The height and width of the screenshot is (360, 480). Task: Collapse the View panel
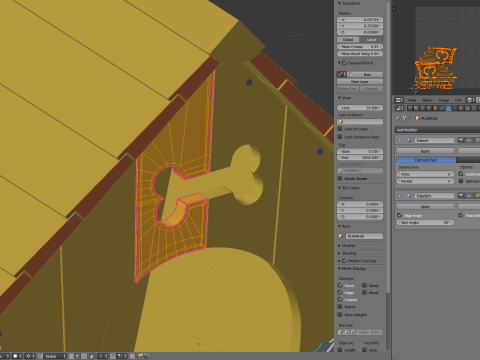click(340, 98)
